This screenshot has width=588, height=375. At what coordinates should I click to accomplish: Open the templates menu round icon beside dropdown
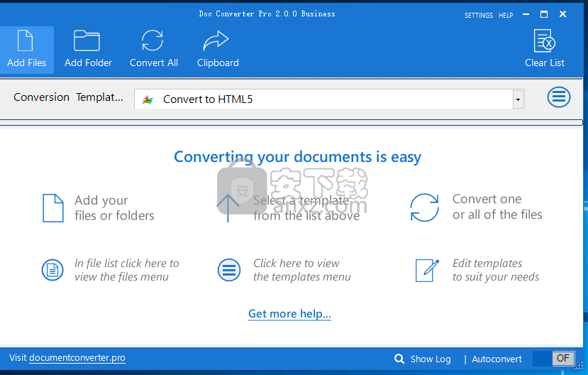[559, 97]
